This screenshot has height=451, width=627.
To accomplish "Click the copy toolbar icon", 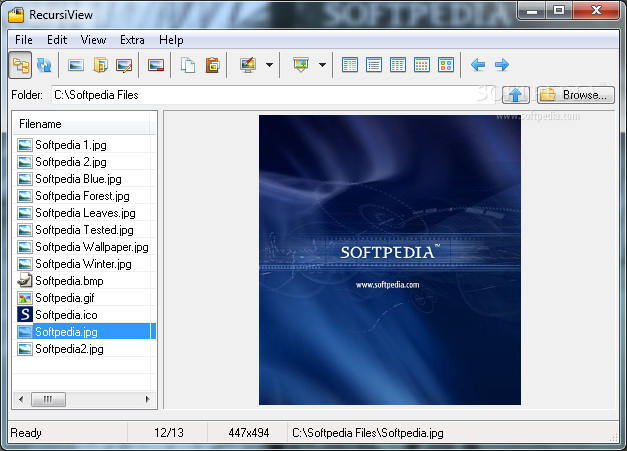I will (x=188, y=65).
